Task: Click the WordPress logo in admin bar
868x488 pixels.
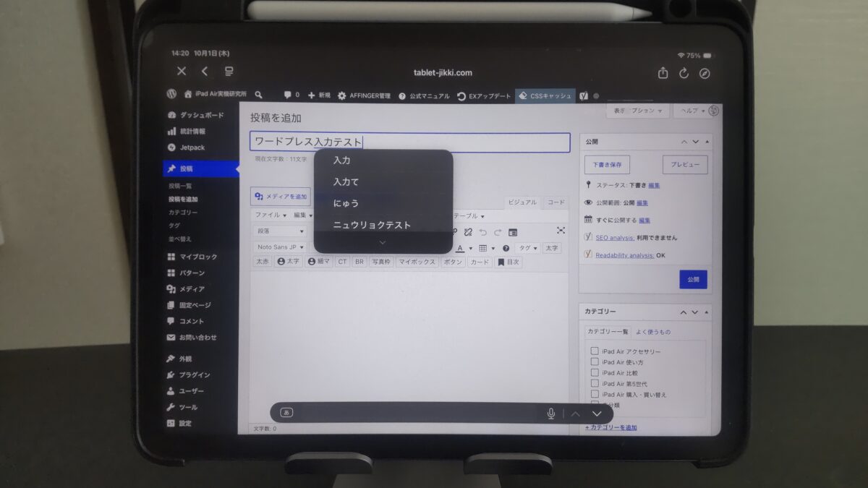Action: click(171, 95)
